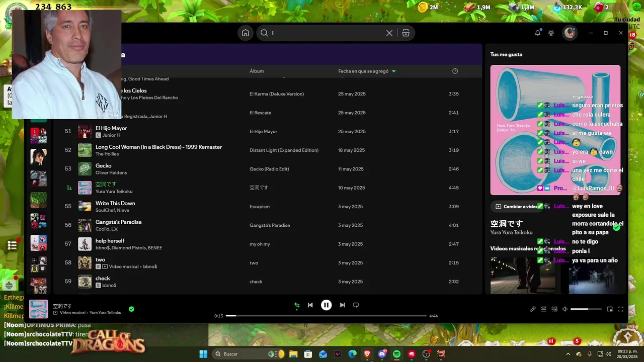Image resolution: width=644 pixels, height=362 pixels.
Task: Open taskbar clock and date
Action: point(626,354)
